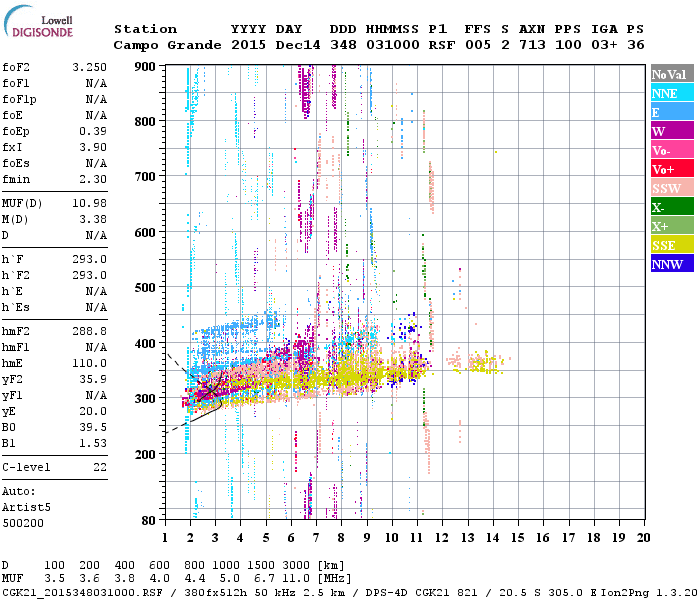Click the 500200 version number

pos(23,523)
